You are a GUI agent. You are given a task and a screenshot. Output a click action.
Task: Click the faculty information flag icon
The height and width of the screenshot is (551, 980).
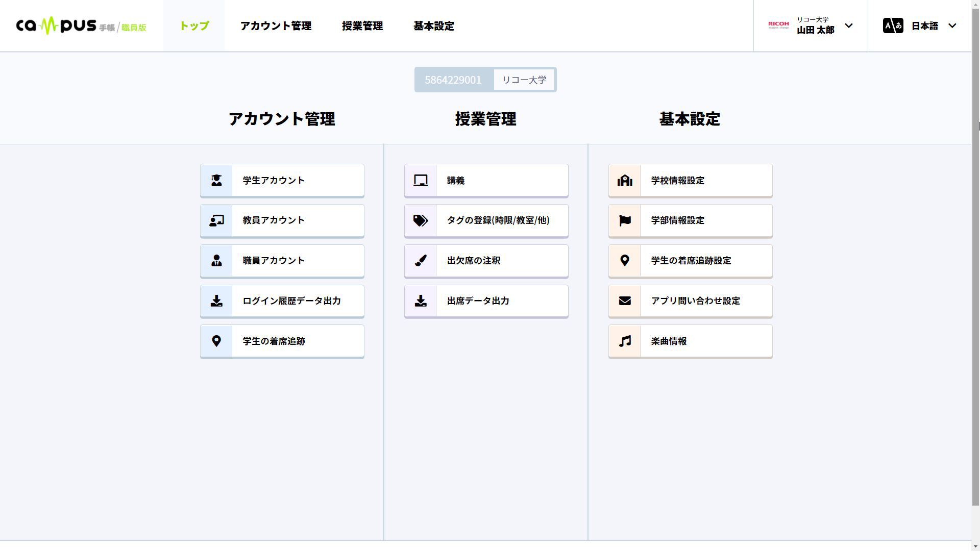(625, 220)
